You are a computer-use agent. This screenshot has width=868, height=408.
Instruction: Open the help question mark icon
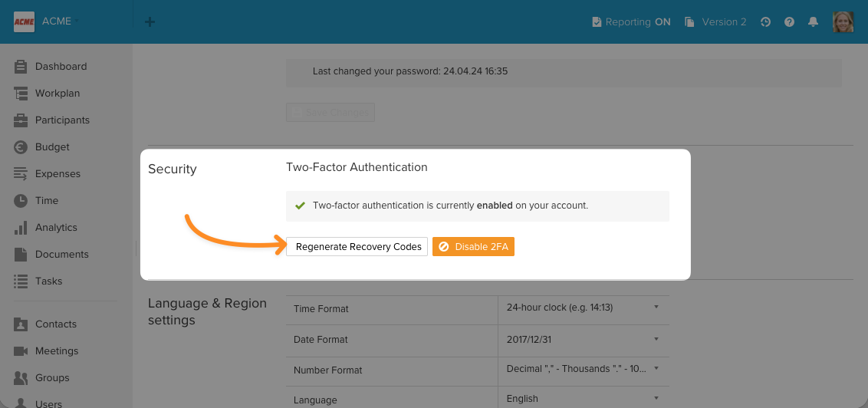[789, 22]
